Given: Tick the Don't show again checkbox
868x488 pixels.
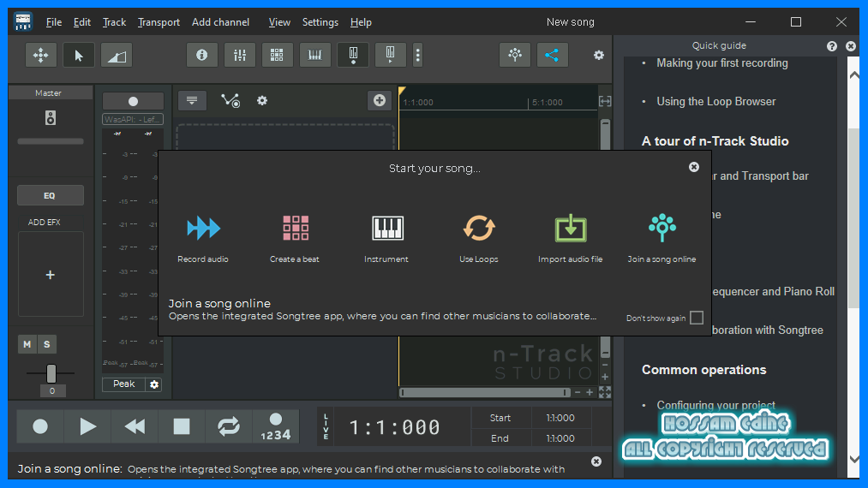Looking at the screenshot, I should [697, 318].
